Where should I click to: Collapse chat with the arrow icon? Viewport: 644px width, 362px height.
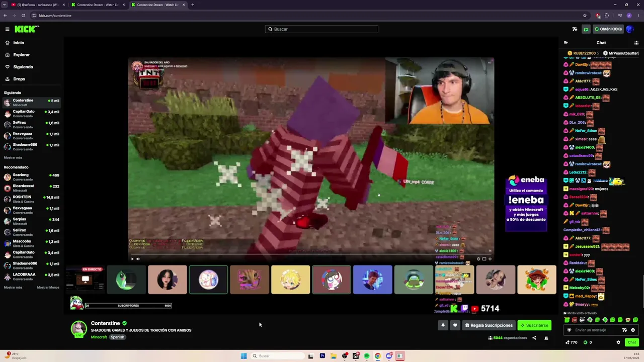pyautogui.click(x=566, y=43)
